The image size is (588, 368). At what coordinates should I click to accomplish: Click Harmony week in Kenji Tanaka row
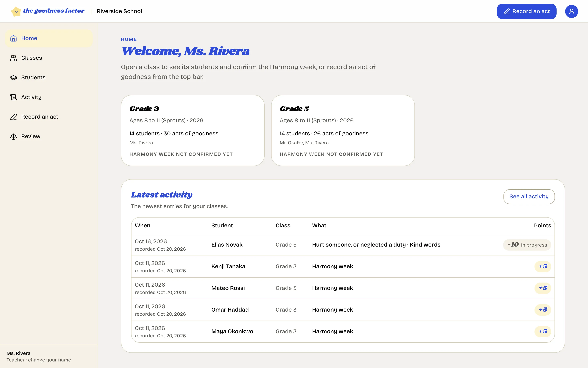pos(332,266)
